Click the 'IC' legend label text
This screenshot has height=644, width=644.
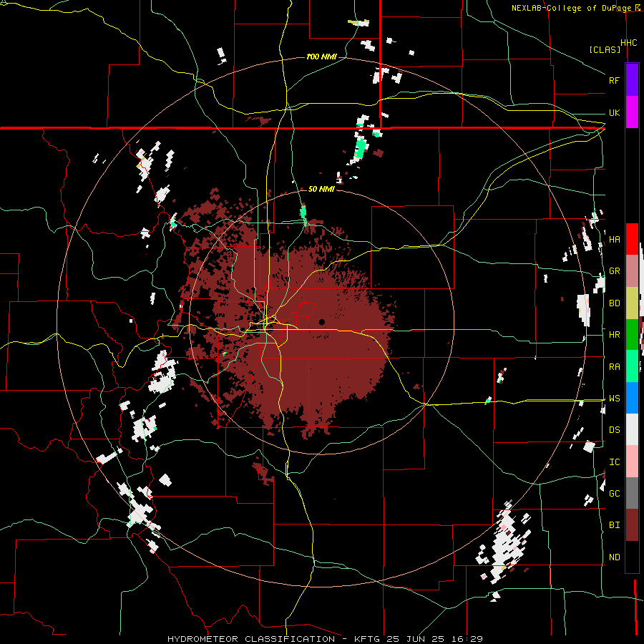coord(614,462)
